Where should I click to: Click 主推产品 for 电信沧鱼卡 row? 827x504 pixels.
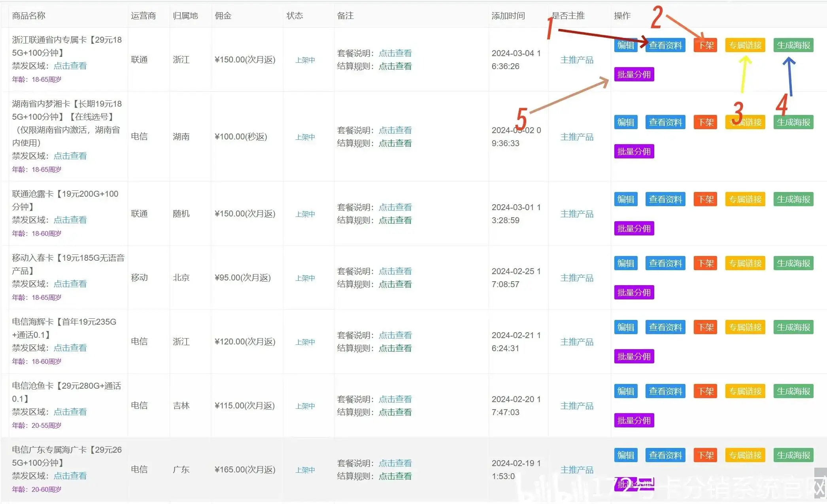pyautogui.click(x=577, y=406)
